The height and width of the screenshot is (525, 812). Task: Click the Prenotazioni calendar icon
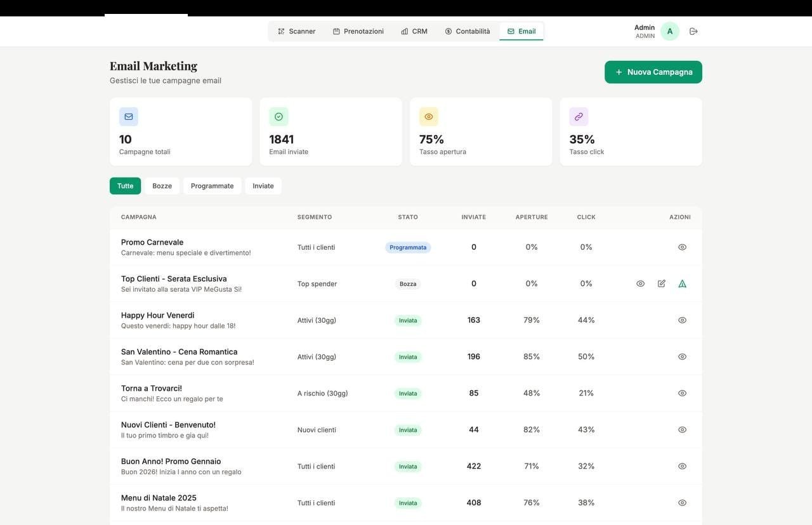click(334, 29)
